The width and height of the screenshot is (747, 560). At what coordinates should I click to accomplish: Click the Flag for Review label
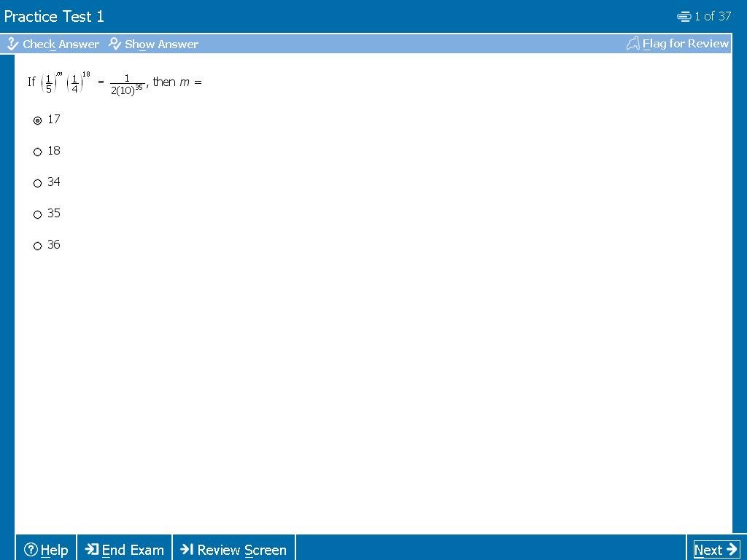[x=686, y=43]
